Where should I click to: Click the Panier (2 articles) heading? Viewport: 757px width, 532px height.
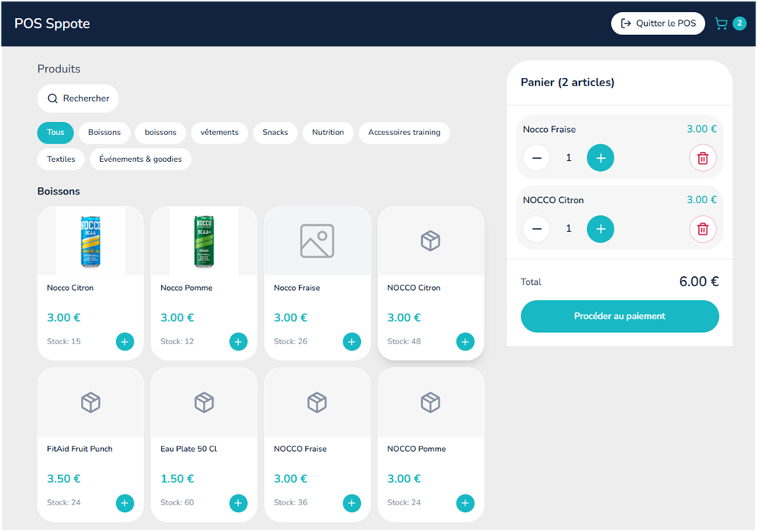coord(567,82)
